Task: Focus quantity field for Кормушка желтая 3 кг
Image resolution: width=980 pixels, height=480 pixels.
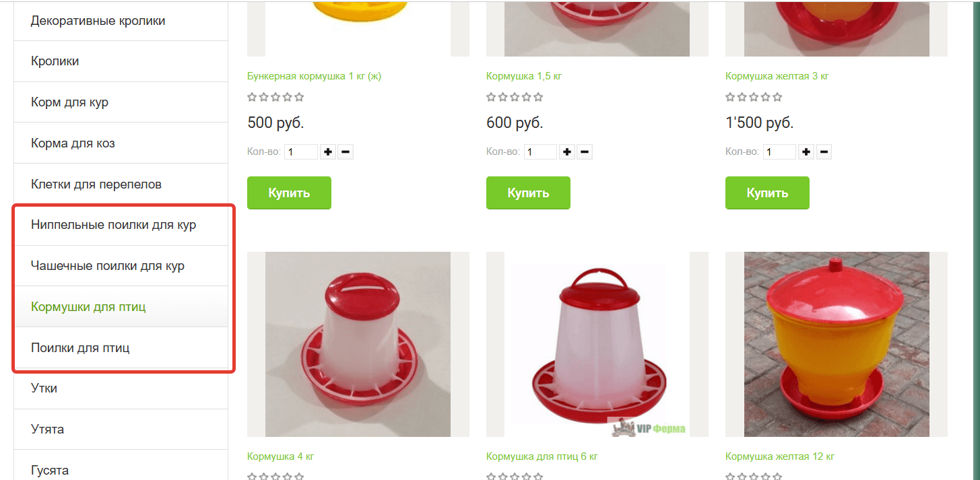Action: tap(779, 152)
